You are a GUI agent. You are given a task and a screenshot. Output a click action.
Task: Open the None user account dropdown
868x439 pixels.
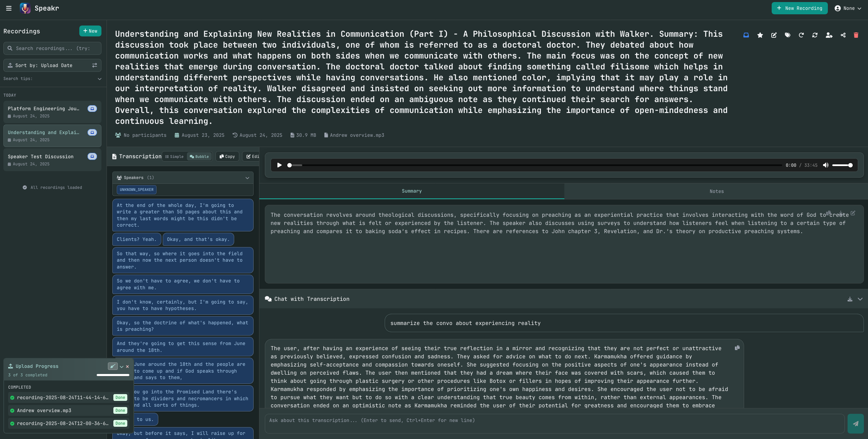[x=848, y=8]
